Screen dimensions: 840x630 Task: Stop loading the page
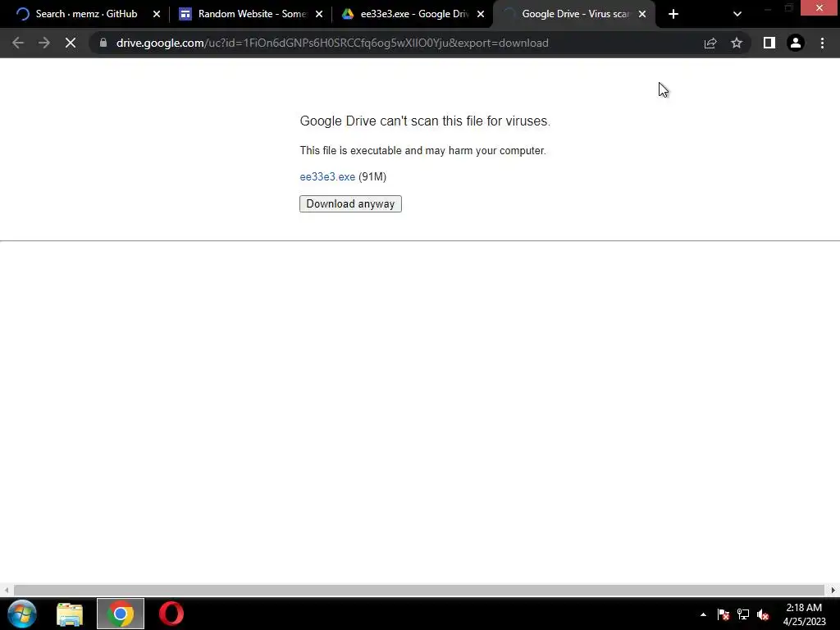[71, 43]
